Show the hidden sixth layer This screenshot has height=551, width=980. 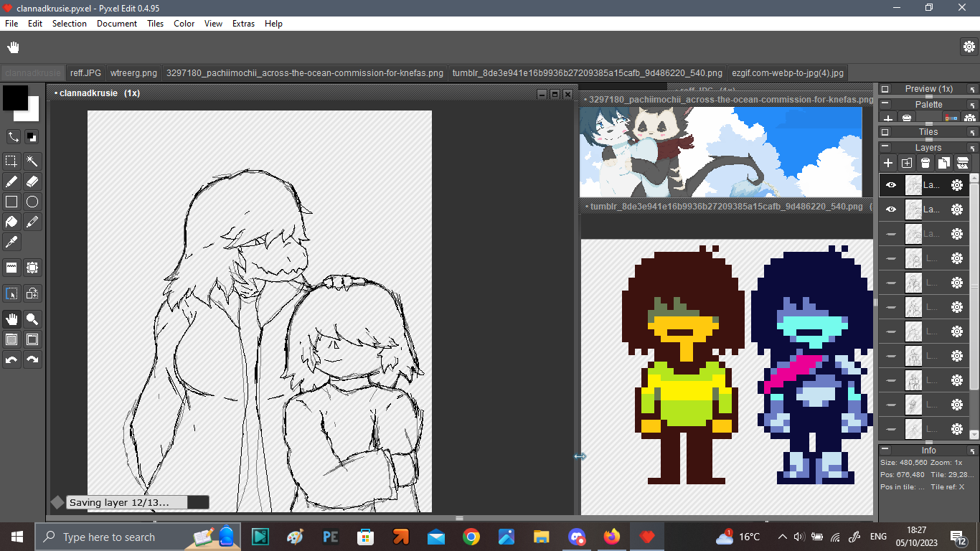click(891, 307)
